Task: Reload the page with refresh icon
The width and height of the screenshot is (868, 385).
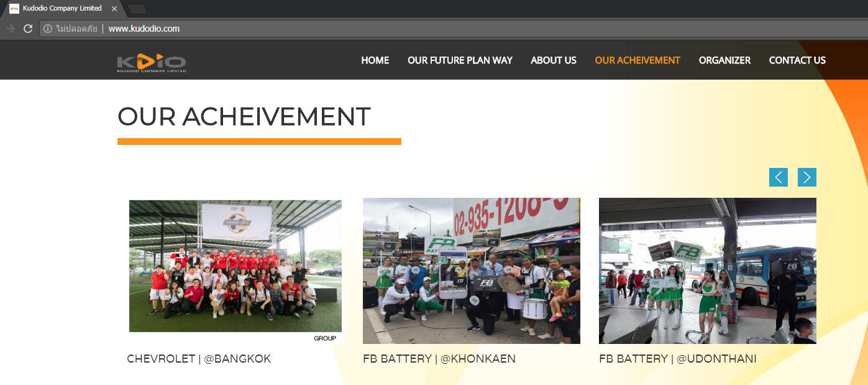Action: point(28,29)
